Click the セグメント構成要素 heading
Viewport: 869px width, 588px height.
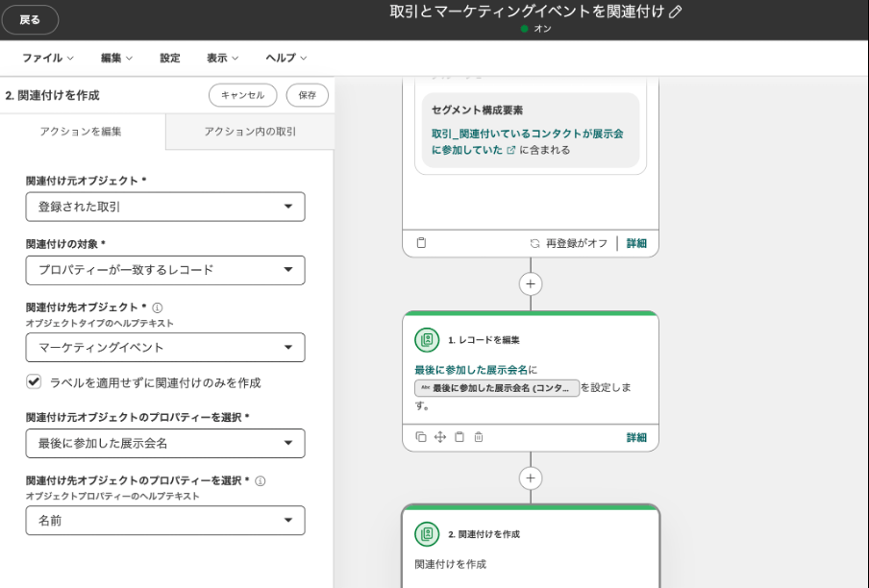[x=477, y=110]
